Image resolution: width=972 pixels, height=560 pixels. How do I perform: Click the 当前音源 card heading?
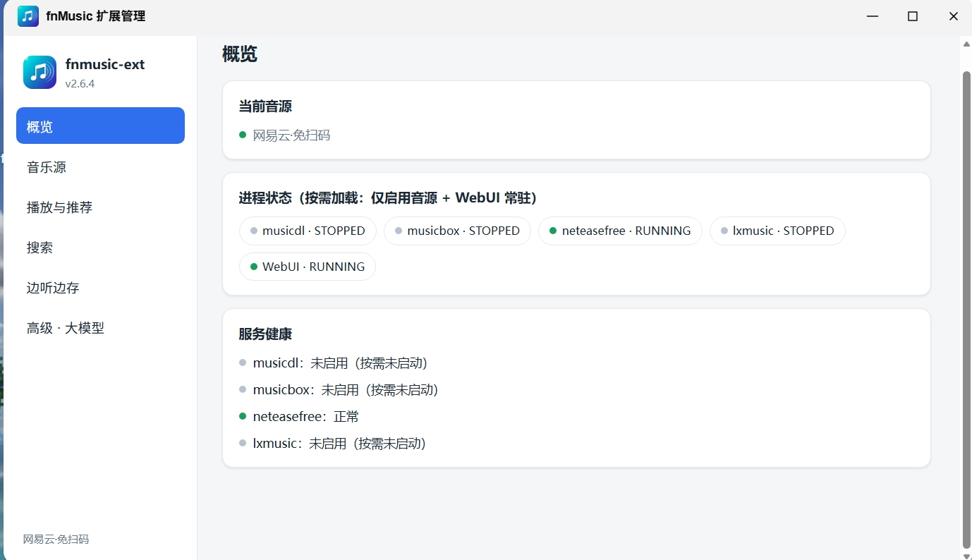pos(265,106)
